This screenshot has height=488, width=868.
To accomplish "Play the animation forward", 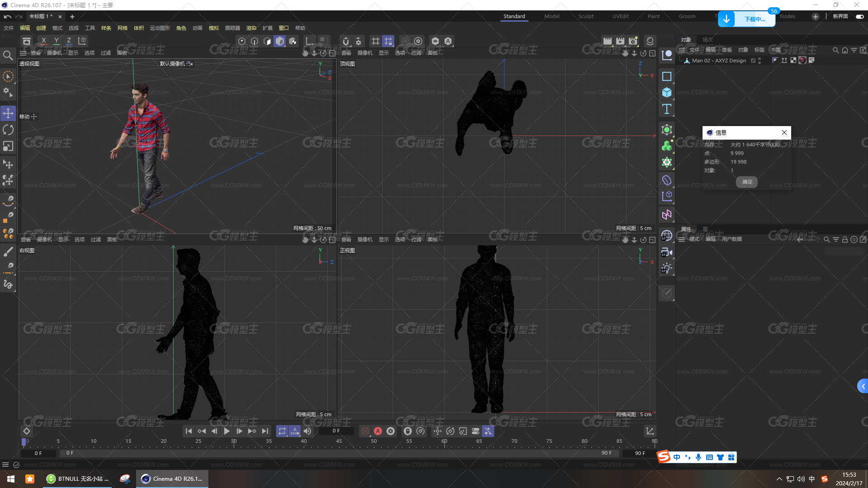I will click(x=227, y=432).
